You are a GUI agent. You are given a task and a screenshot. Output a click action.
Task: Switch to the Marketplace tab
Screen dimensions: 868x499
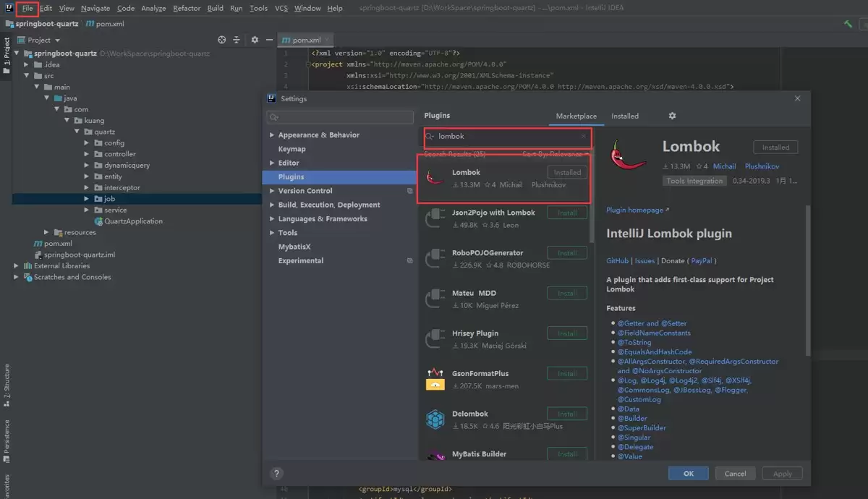tap(576, 116)
